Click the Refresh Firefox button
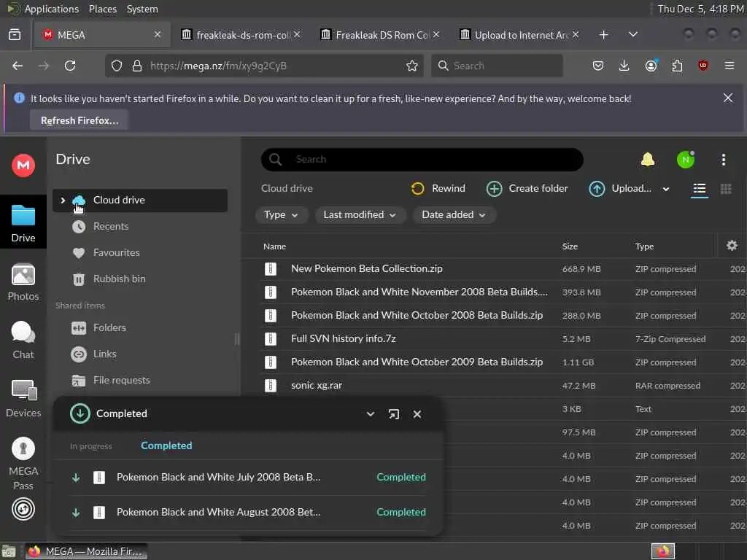Image resolution: width=747 pixels, height=560 pixels. coord(80,120)
